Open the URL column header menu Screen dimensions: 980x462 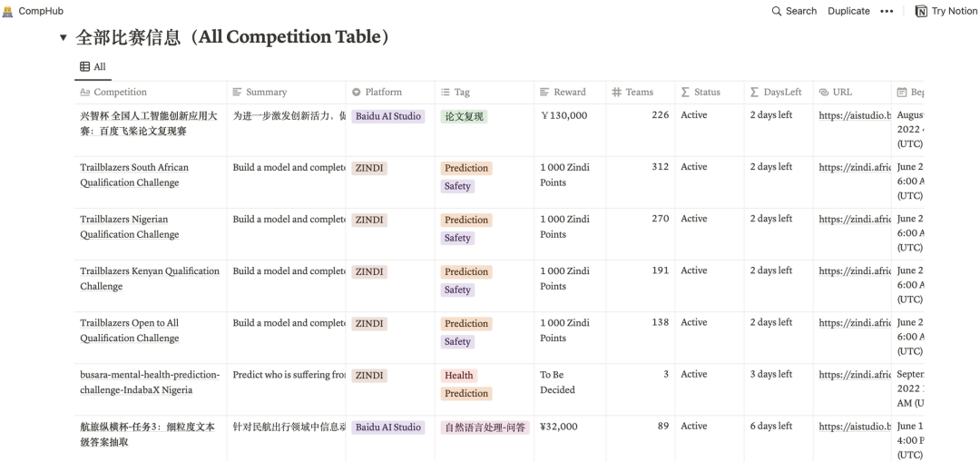[852, 92]
